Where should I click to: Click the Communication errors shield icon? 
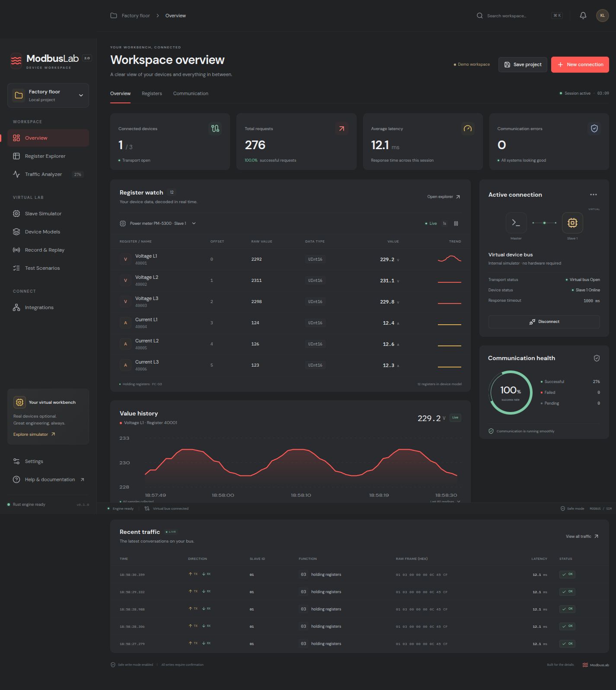pyautogui.click(x=594, y=128)
